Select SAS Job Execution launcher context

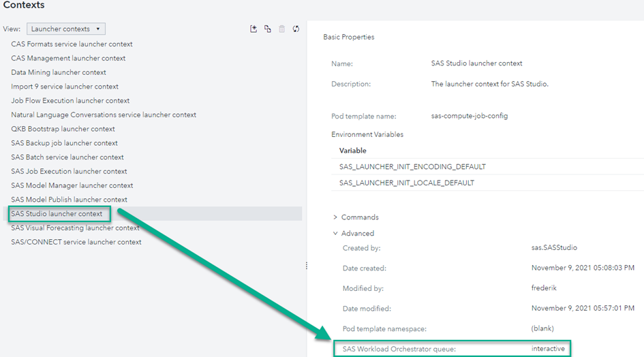click(69, 171)
